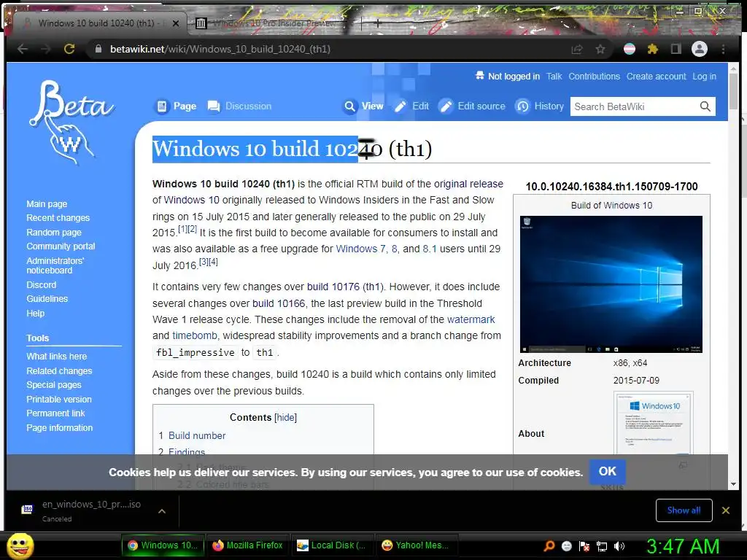Go back using the browser back arrow

click(23, 49)
